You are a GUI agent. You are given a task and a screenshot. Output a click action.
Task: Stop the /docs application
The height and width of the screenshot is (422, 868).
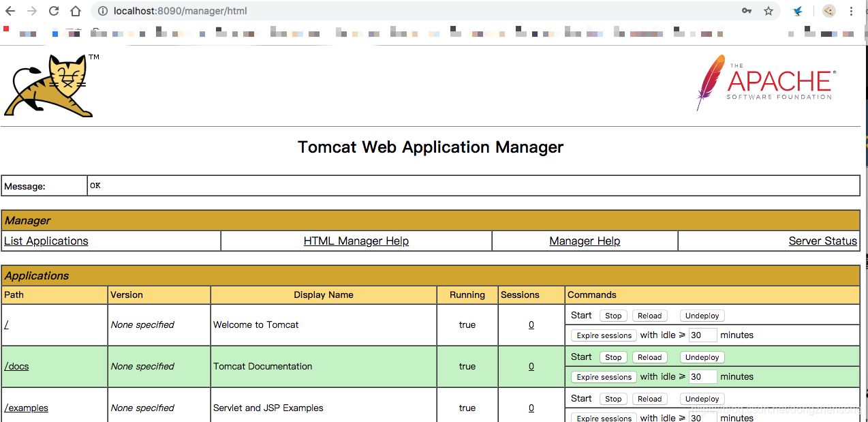pos(613,357)
